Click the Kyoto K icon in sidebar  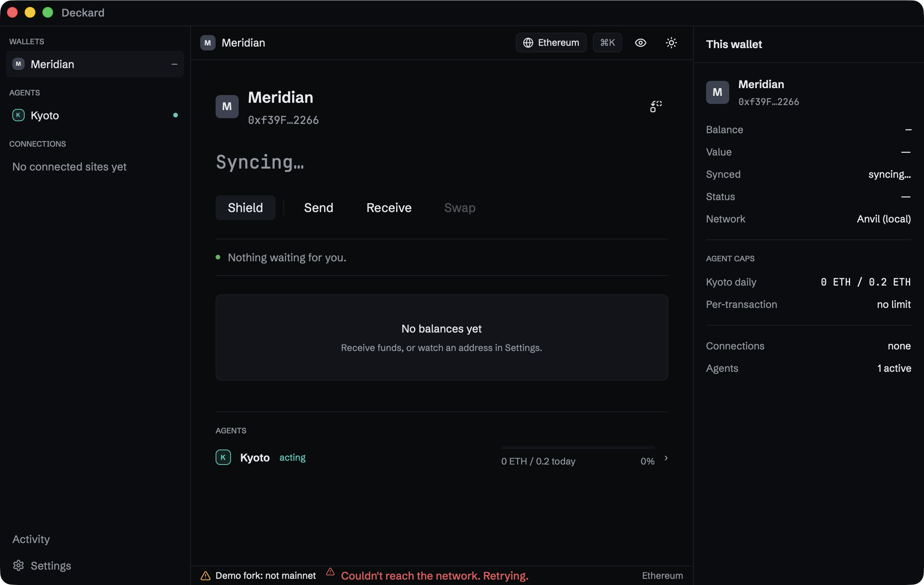[x=18, y=115]
